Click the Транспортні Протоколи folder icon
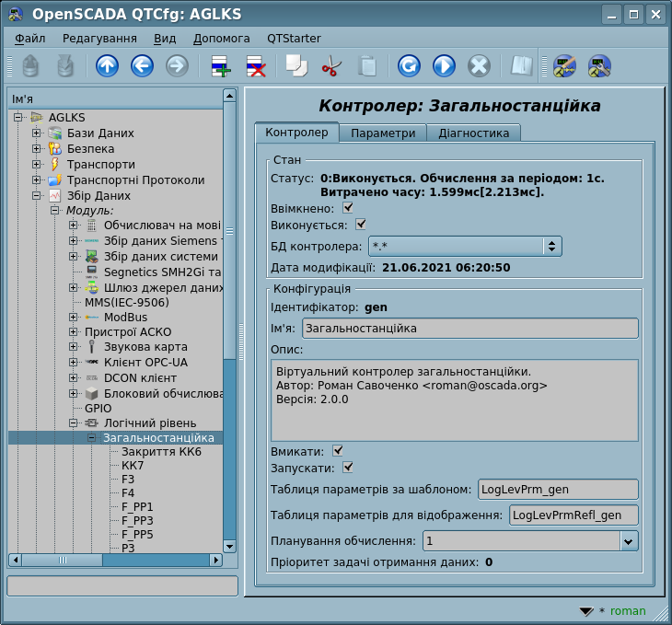This screenshot has height=625, width=672. pyautogui.click(x=55, y=180)
